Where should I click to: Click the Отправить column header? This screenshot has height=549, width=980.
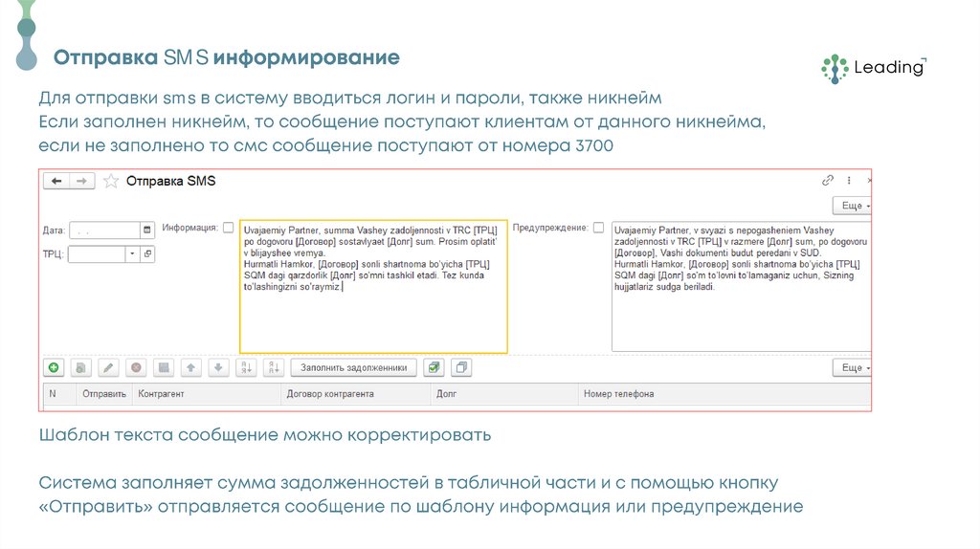104,394
